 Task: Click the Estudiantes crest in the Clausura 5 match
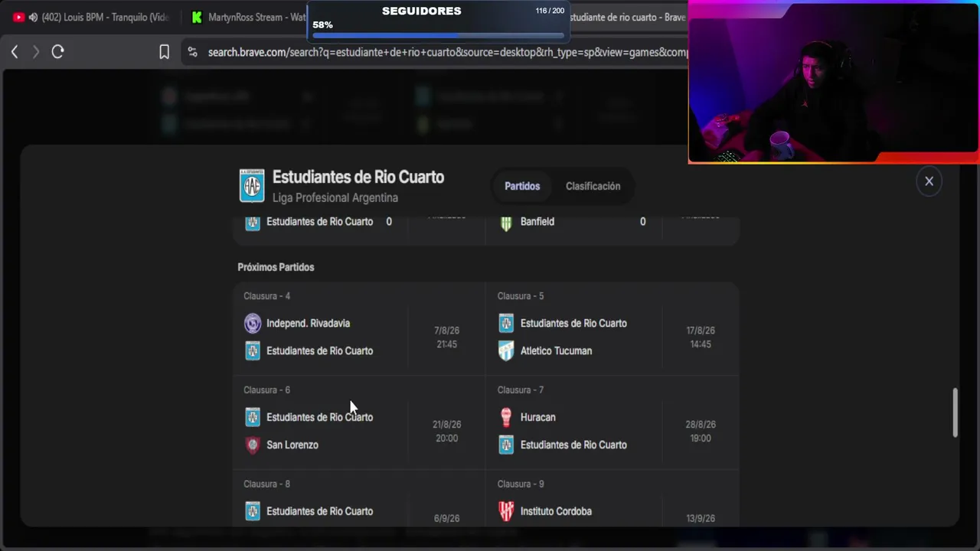(x=506, y=323)
